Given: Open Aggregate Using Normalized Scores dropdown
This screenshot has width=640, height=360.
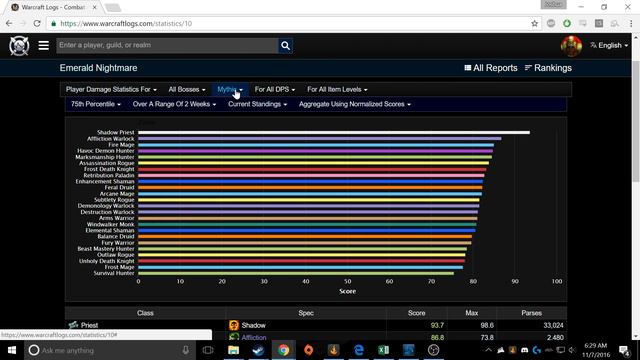Looking at the screenshot, I should pos(355,104).
